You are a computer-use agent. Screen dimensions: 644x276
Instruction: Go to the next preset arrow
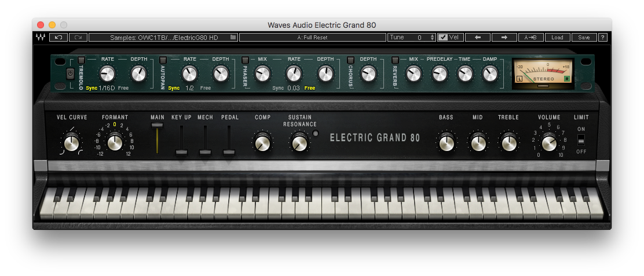click(504, 37)
